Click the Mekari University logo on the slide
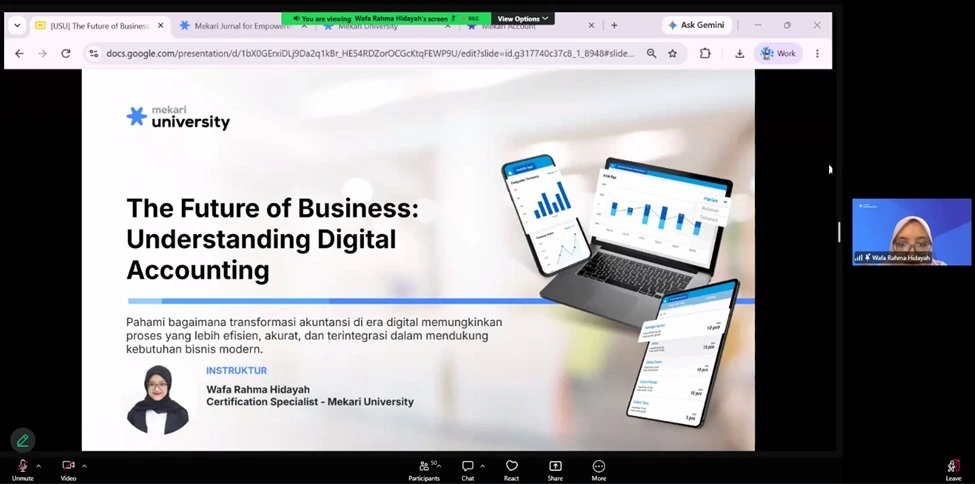This screenshot has height=484, width=975. click(178, 117)
